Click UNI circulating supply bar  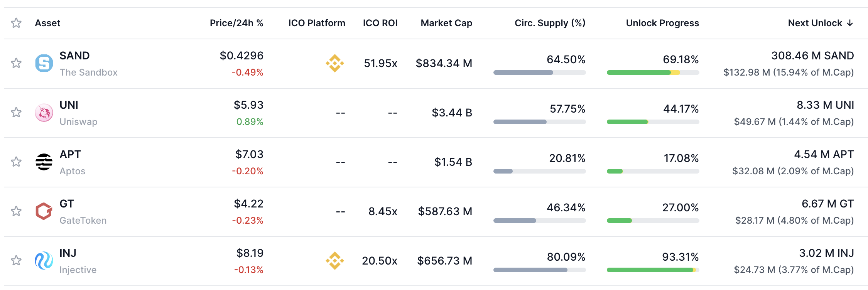(539, 122)
